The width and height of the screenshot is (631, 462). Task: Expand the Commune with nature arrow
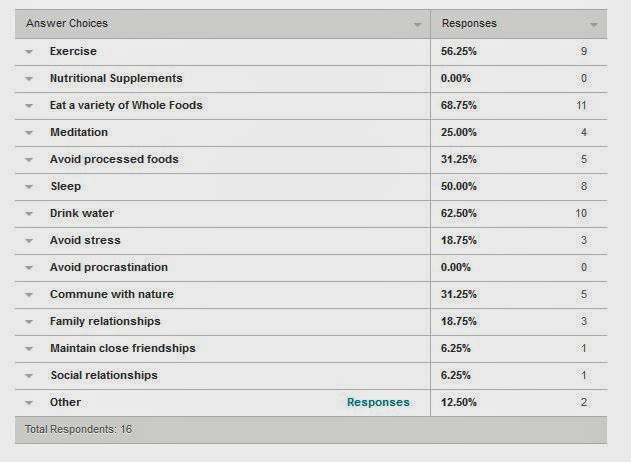pos(29,295)
